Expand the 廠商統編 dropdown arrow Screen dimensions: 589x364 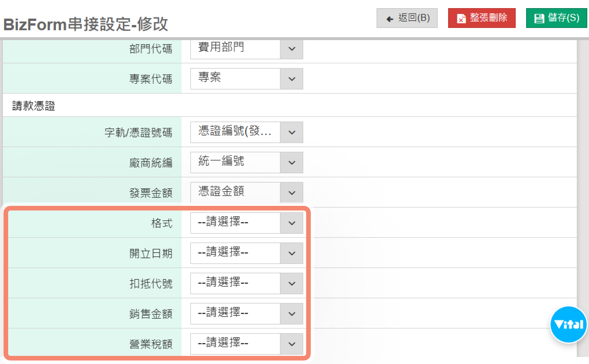click(x=292, y=163)
